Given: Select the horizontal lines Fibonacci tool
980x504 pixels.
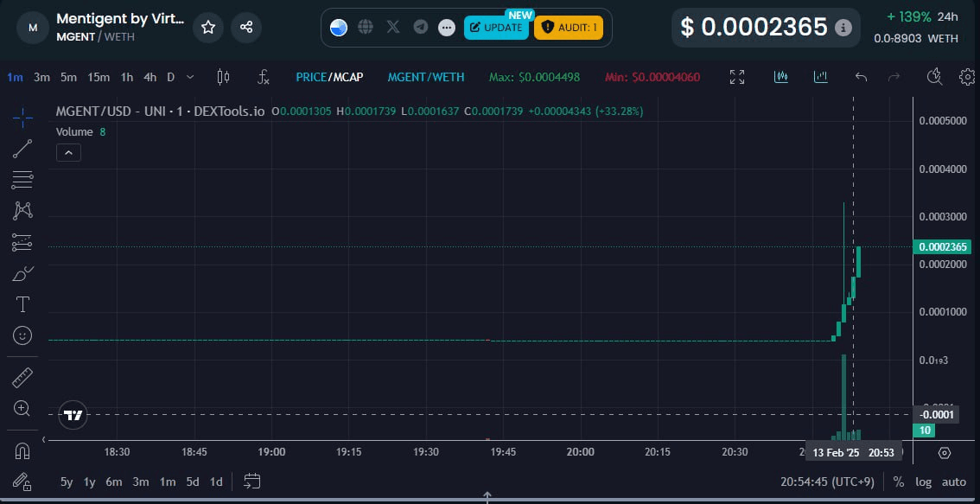Looking at the screenshot, I should pyautogui.click(x=22, y=180).
